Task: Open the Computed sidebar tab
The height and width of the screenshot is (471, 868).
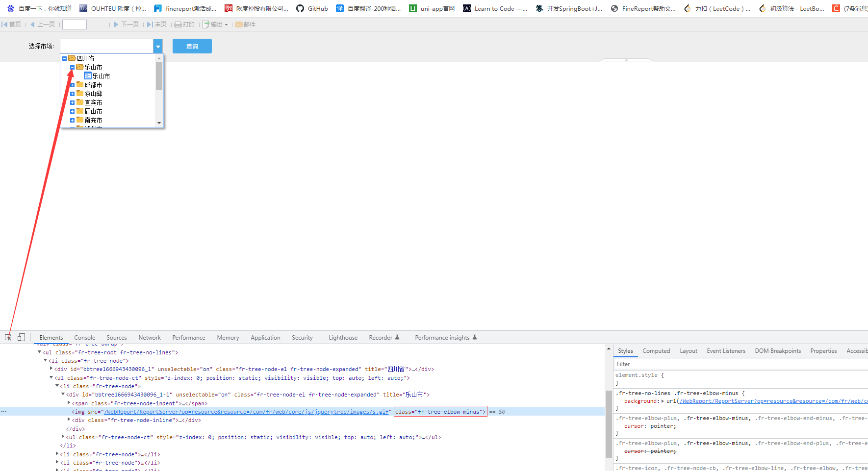Action: pos(656,351)
